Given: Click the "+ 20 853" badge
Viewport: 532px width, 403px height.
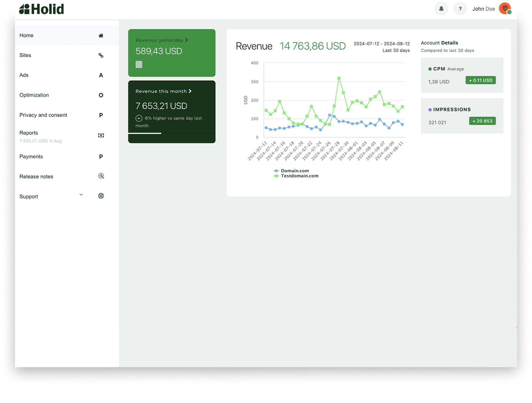Looking at the screenshot, I should coord(482,121).
